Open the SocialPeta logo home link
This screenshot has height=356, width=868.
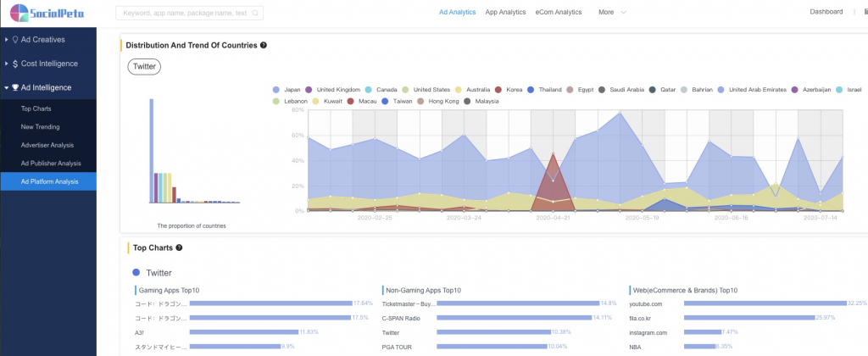47,12
